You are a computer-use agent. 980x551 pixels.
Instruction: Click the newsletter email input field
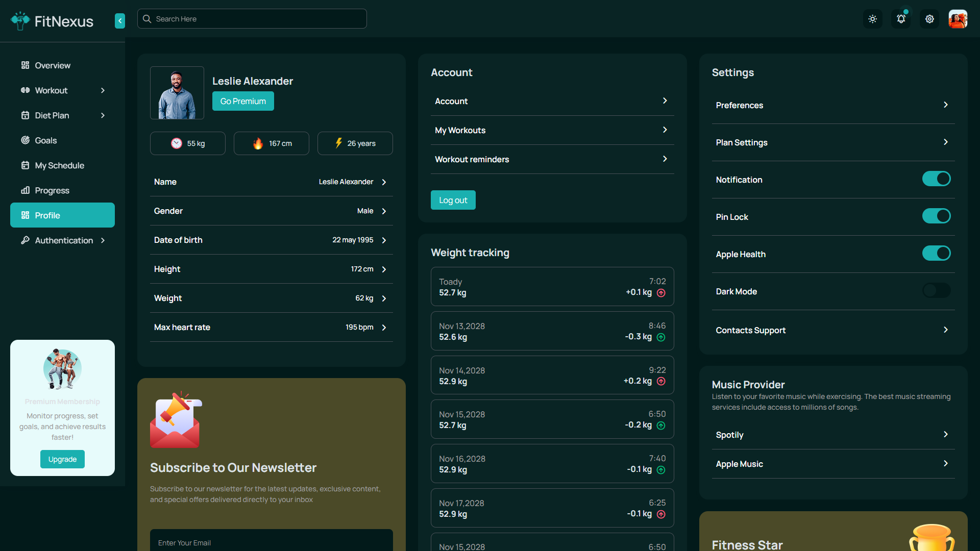[271, 542]
